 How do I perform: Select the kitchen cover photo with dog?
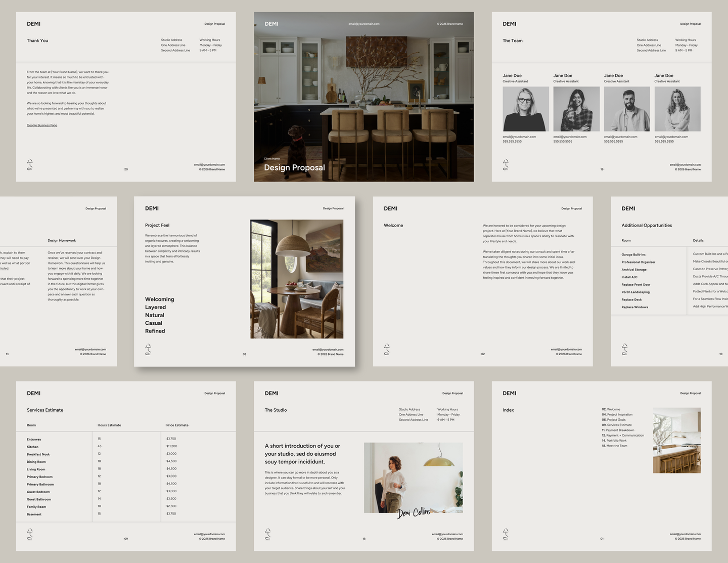click(x=364, y=97)
